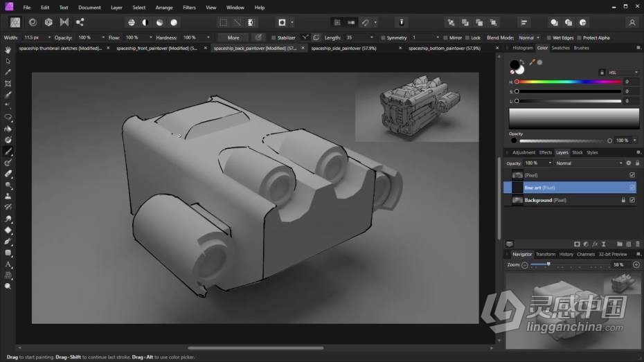Screen dimensions: 644x362
Task: Select the Erase Brush tool
Action: 8,174
